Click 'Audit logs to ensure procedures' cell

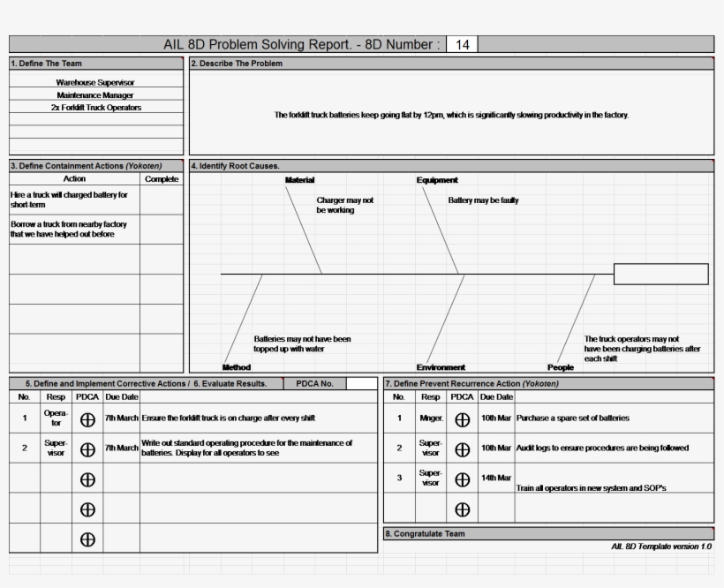click(x=615, y=448)
